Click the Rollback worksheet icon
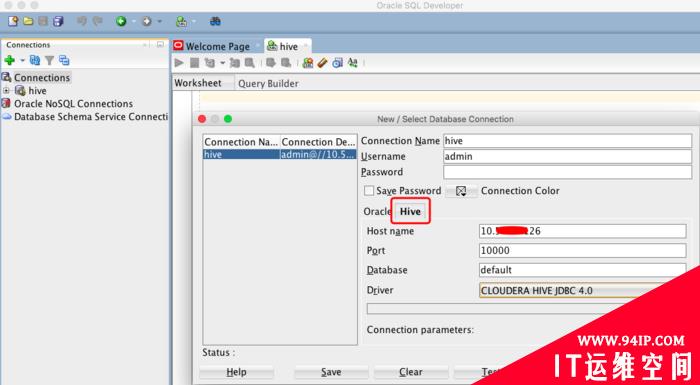This screenshot has height=385, width=700. click(x=286, y=63)
